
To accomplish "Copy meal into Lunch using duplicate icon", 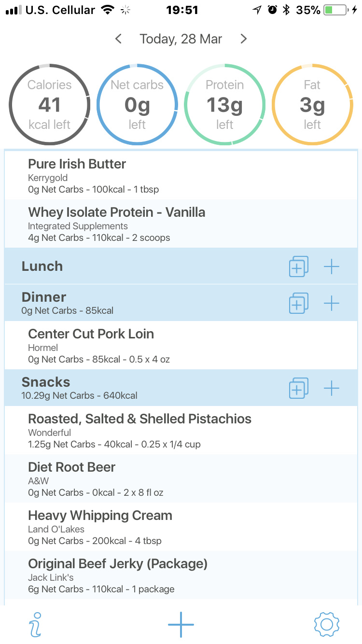I will pos(298,266).
